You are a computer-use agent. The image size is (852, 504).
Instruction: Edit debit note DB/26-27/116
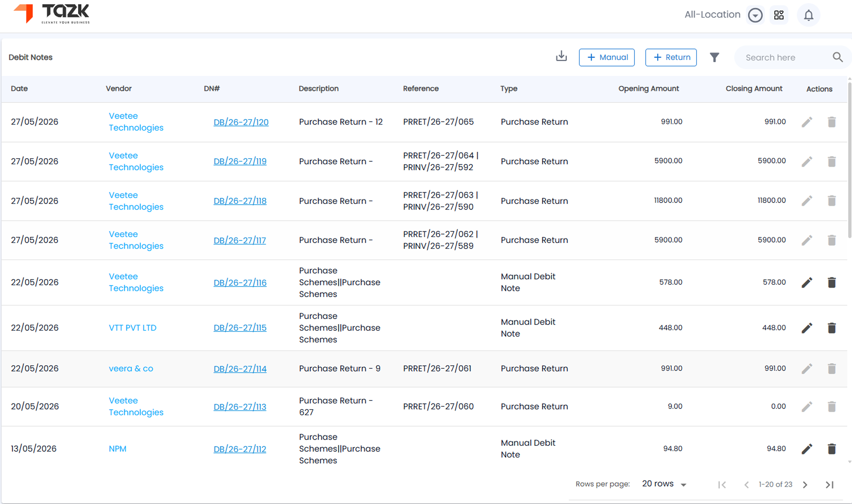click(x=807, y=282)
